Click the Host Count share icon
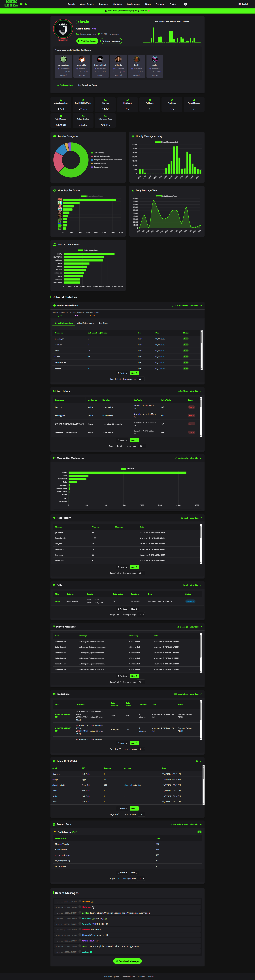The image size is (255, 980). pos(127,100)
